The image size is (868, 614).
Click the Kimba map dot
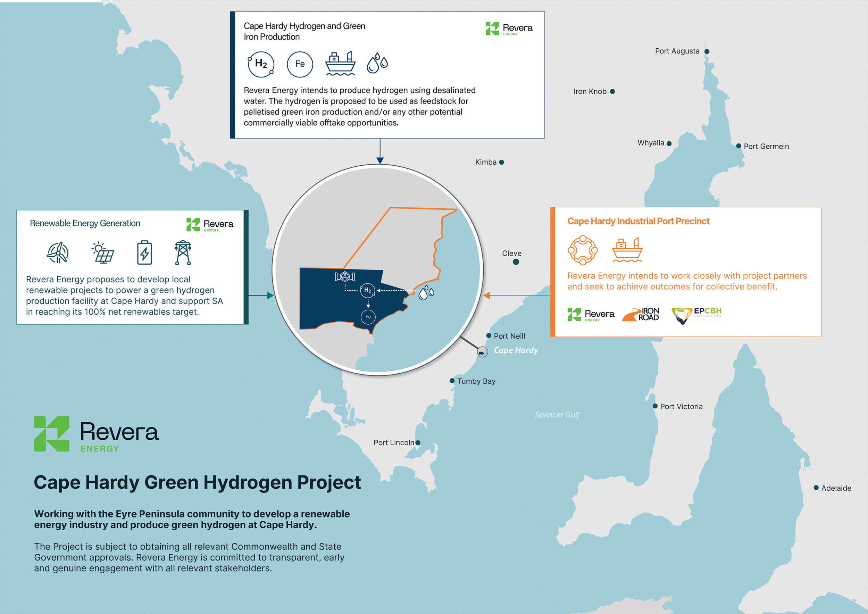502,162
